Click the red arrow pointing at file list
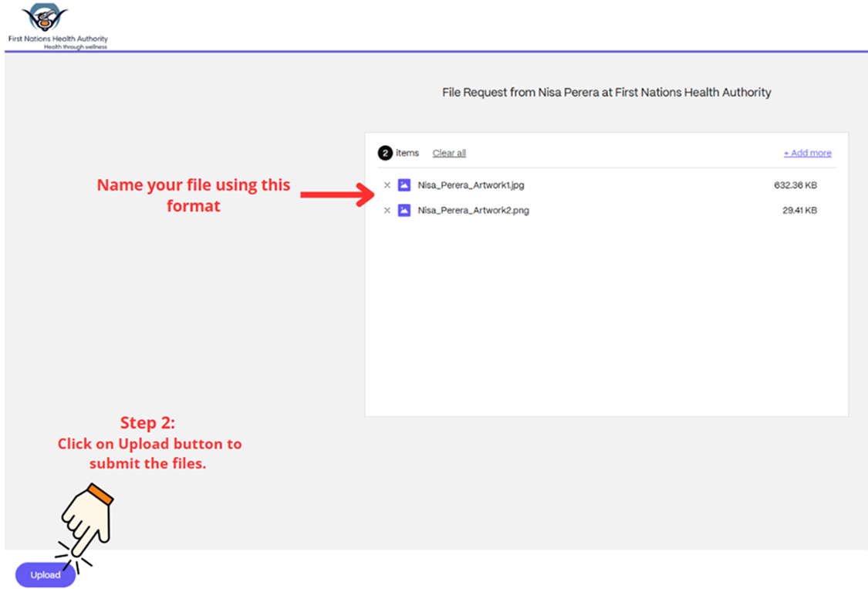868x589 pixels. click(x=336, y=195)
